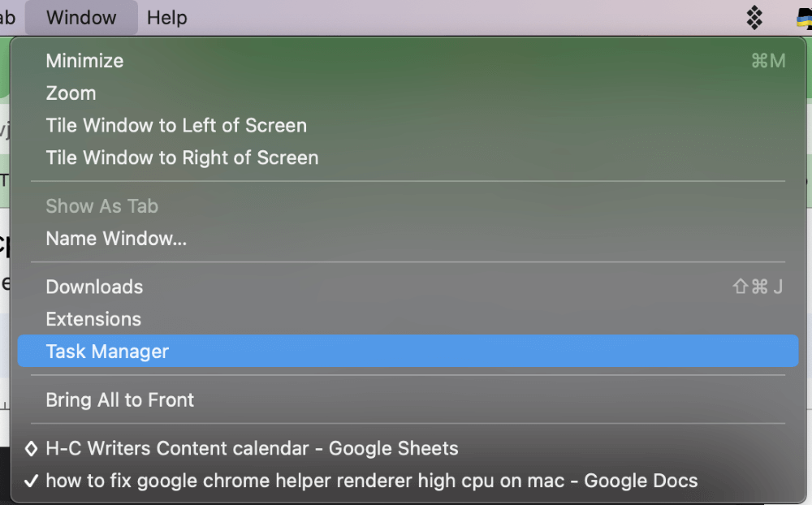Open the Help menu

pos(166,17)
